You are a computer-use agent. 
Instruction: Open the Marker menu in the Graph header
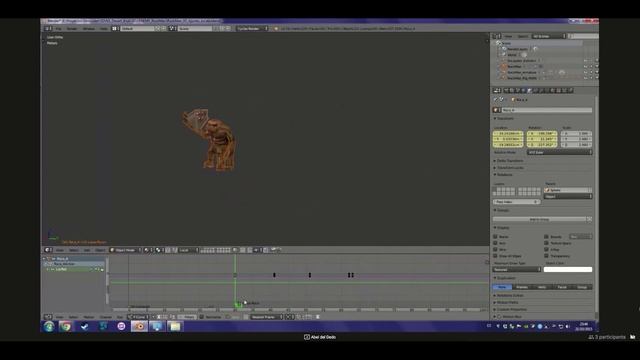[x=89, y=317]
